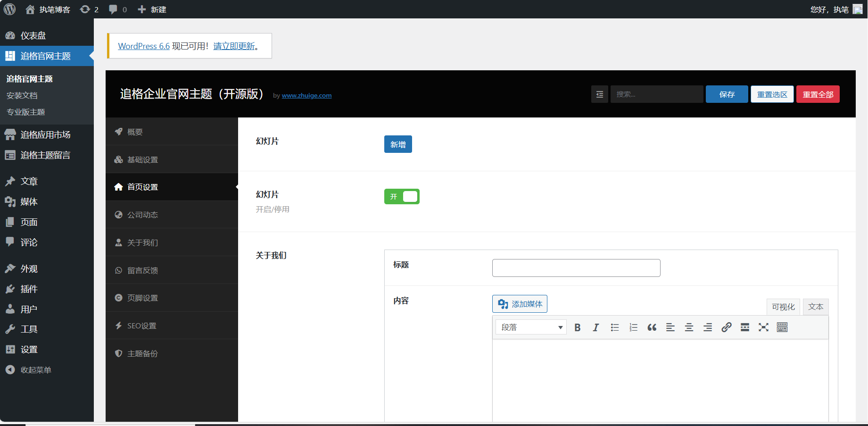Open 设置 settings menu
Screen dimensions: 868x426
[47, 349]
